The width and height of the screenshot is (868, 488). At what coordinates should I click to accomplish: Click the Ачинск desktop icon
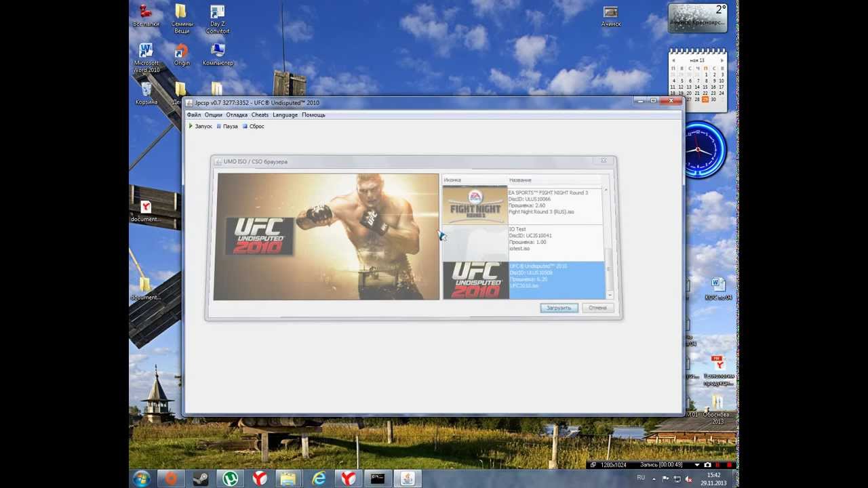(x=611, y=16)
